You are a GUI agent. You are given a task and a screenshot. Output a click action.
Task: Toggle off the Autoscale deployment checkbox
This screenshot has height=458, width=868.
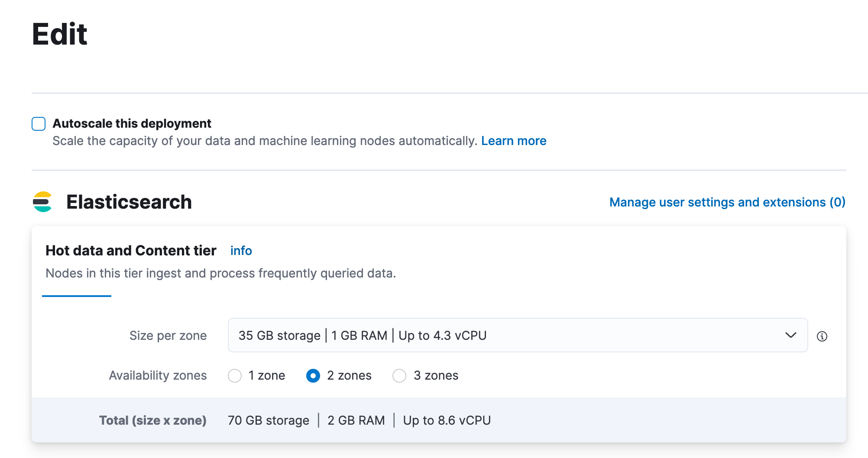[x=39, y=124]
